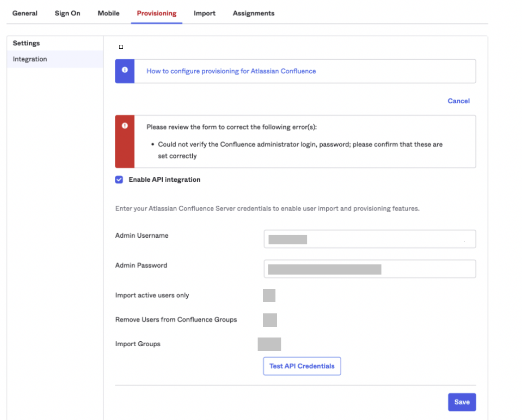
Task: Click the red error alert icon
Action: (x=125, y=126)
